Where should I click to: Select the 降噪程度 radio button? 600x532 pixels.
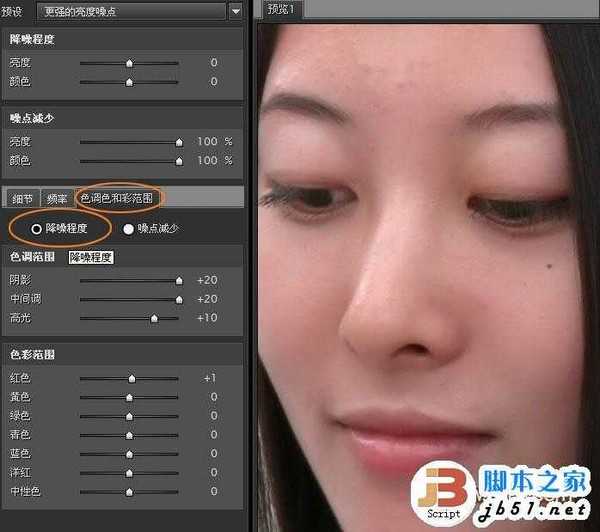(37, 228)
